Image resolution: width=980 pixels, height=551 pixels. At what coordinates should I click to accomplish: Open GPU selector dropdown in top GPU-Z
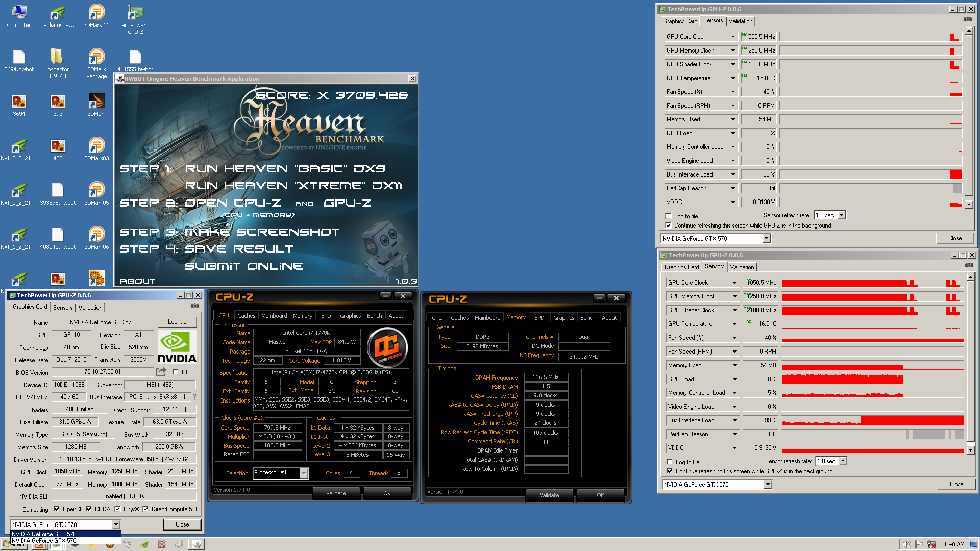pos(766,239)
